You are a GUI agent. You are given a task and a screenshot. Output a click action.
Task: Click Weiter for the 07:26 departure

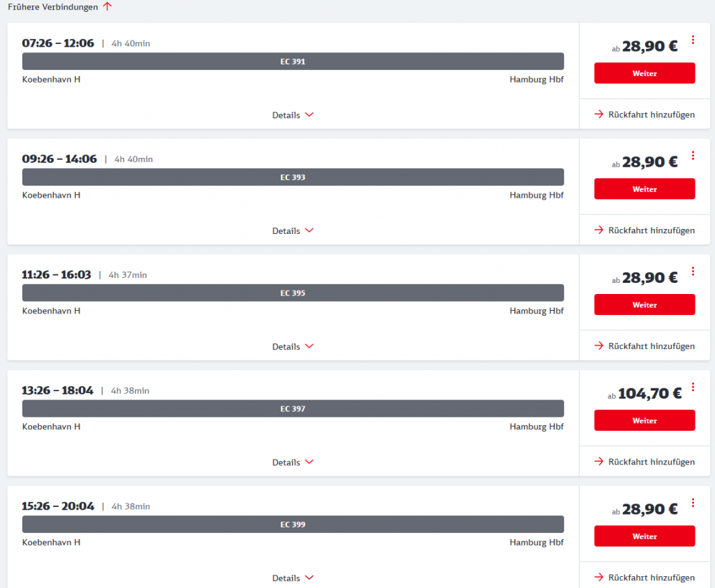(x=644, y=73)
